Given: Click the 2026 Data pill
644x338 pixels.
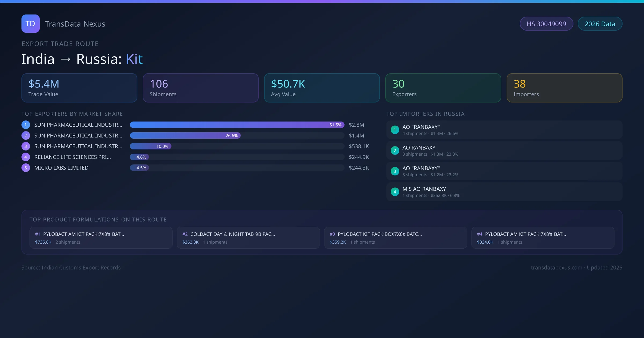Looking at the screenshot, I should 600,24.
